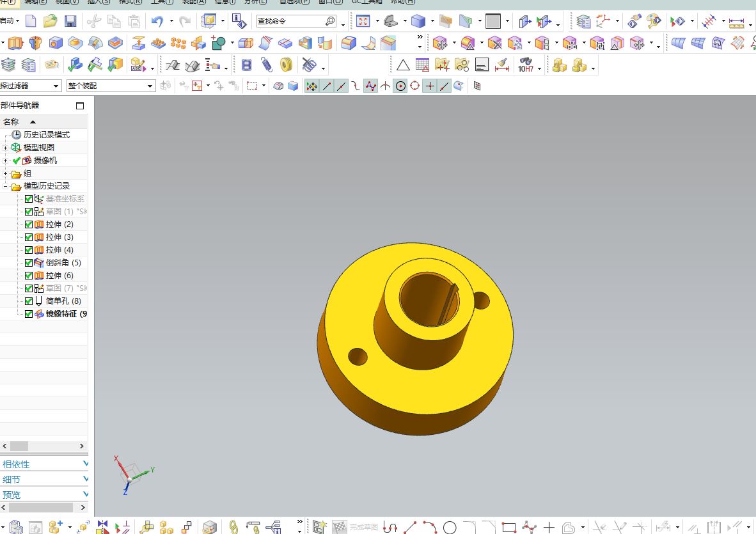This screenshot has height=534, width=756.
Task: Maximize the 部件导航器 panel
Action: tap(80, 106)
